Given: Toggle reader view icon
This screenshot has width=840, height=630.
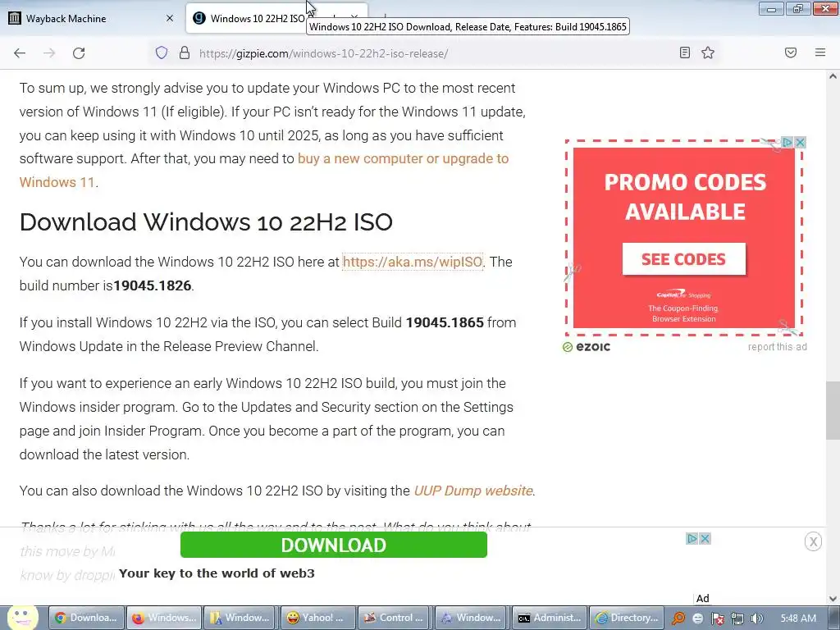Looking at the screenshot, I should coord(685,52).
